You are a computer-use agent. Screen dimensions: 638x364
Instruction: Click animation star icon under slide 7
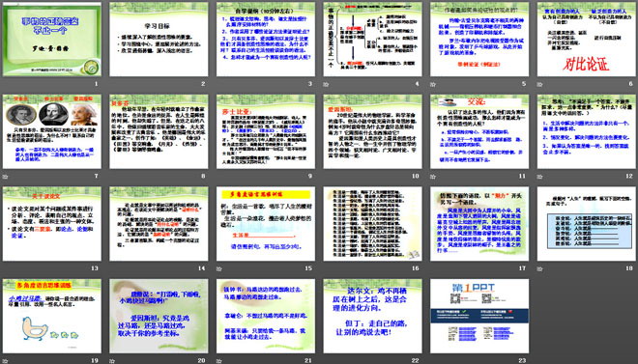pyautogui.click(x=6, y=177)
